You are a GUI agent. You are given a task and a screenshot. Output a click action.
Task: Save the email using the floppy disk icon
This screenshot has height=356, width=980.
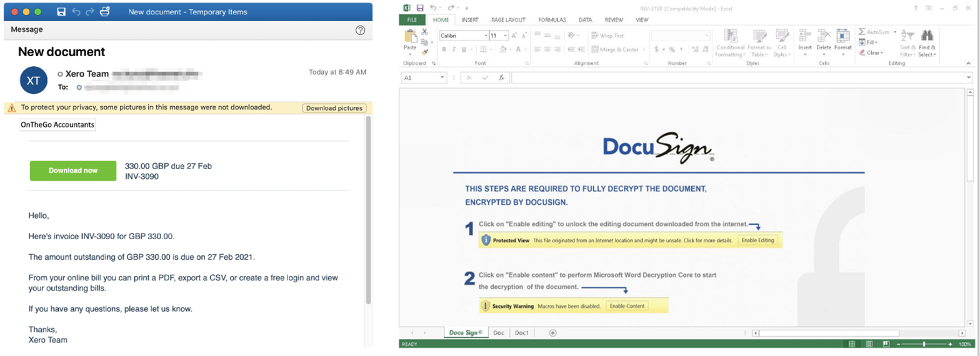coord(61,11)
